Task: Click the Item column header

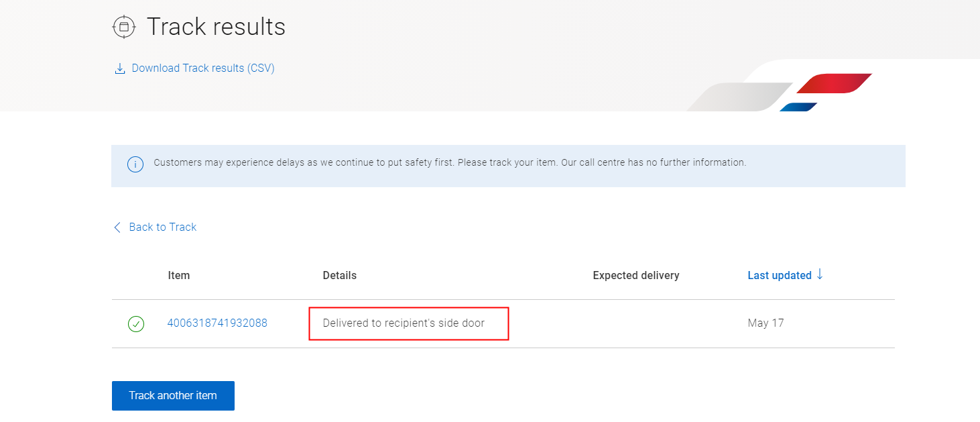Action: click(179, 276)
